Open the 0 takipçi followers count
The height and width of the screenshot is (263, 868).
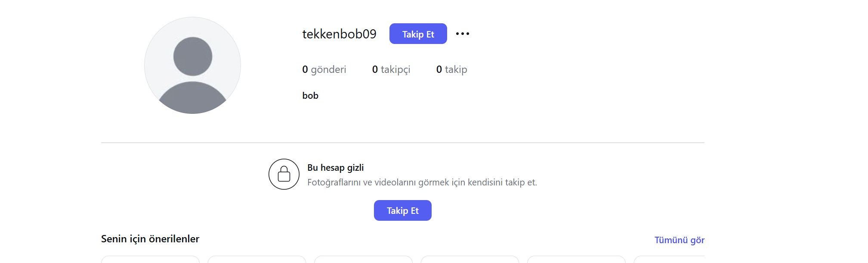point(391,69)
